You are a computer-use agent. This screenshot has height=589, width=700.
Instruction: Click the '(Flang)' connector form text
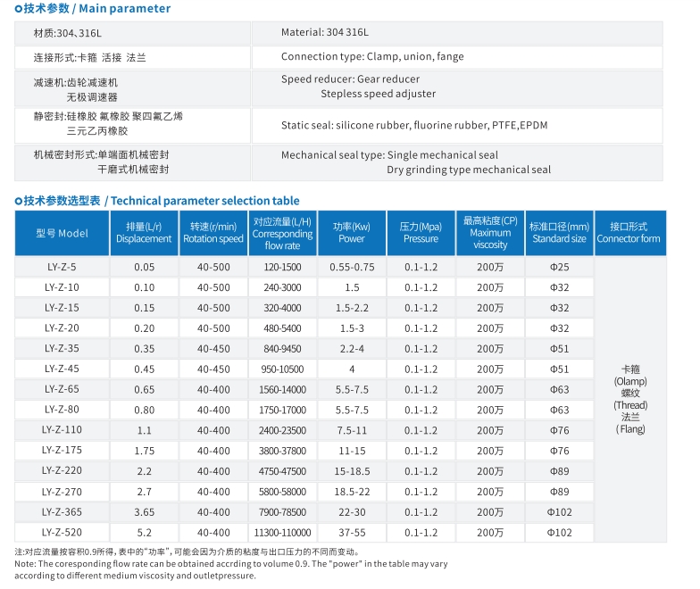coord(630,429)
